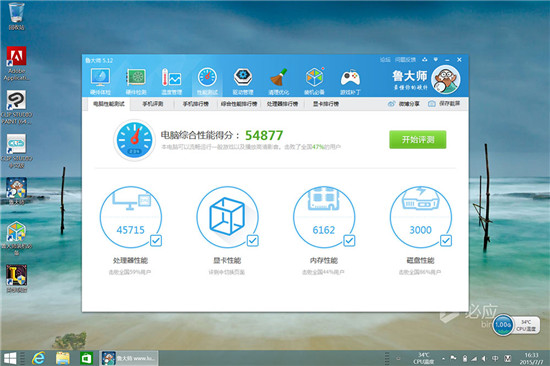Click the 内存性能 label text
Image resolution: width=550 pixels, height=366 pixels.
[324, 260]
